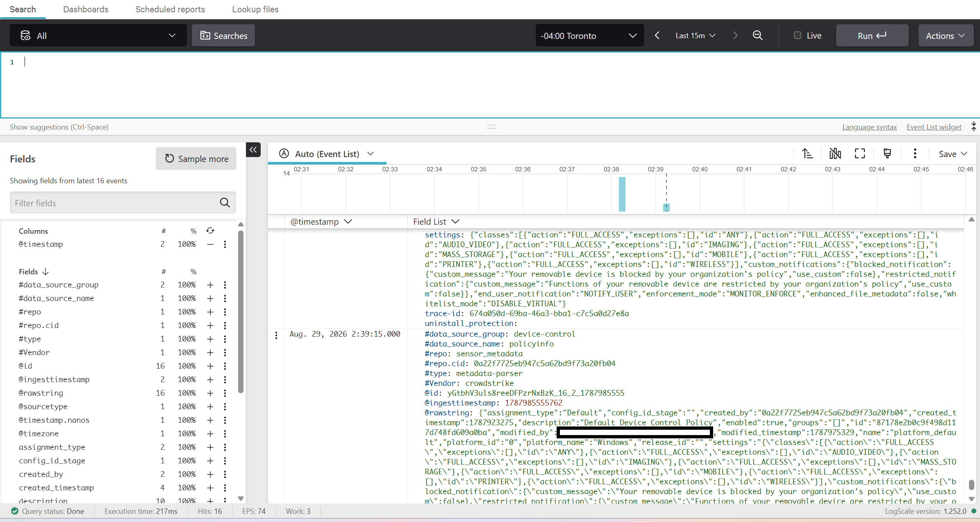Open the Language syntax link
980x522 pixels.
pos(869,127)
